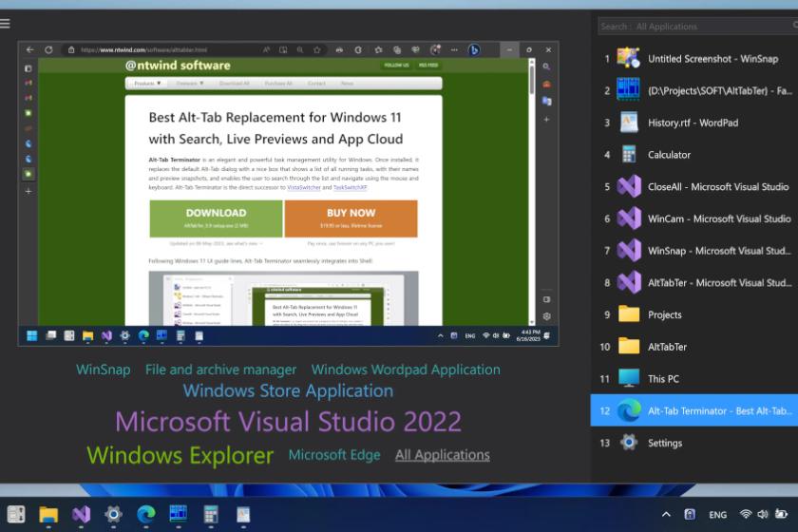Switch to This PC window
The image size is (798, 532).
pos(694,379)
